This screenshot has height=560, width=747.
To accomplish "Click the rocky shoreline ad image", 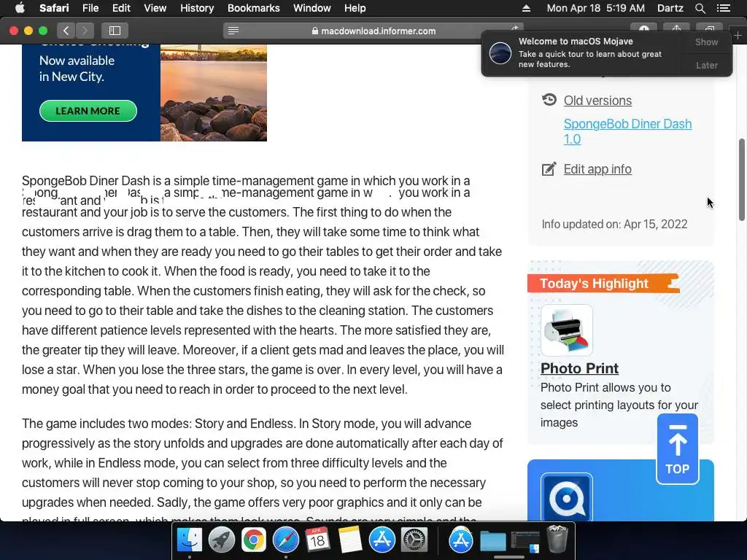I will pyautogui.click(x=214, y=93).
